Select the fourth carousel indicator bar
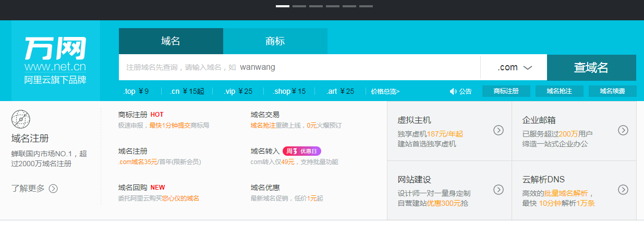Image resolution: width=644 pixels, height=249 pixels. pyautogui.click(x=333, y=6)
